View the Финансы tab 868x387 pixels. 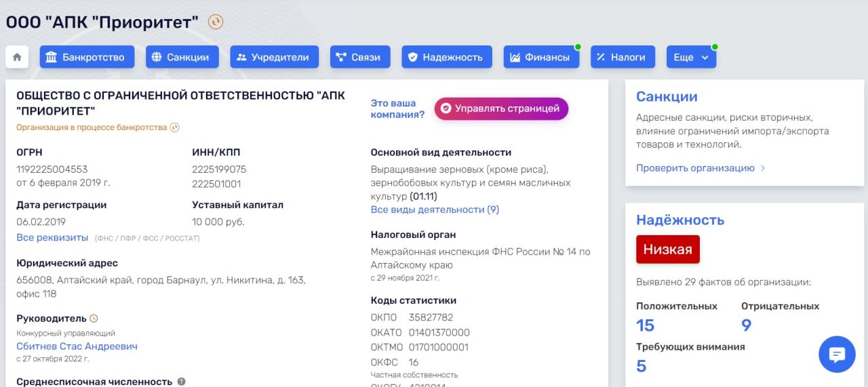541,57
